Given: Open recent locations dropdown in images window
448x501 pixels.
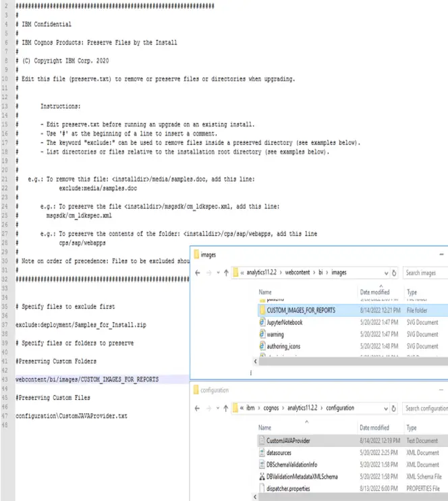Looking at the screenshot, I should tap(218, 273).
